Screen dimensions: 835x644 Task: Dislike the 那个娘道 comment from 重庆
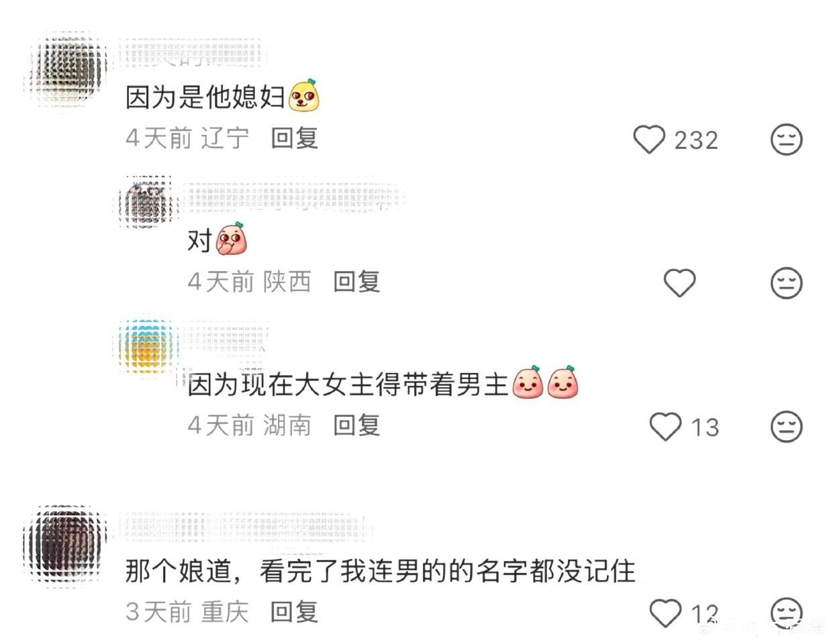(x=786, y=613)
